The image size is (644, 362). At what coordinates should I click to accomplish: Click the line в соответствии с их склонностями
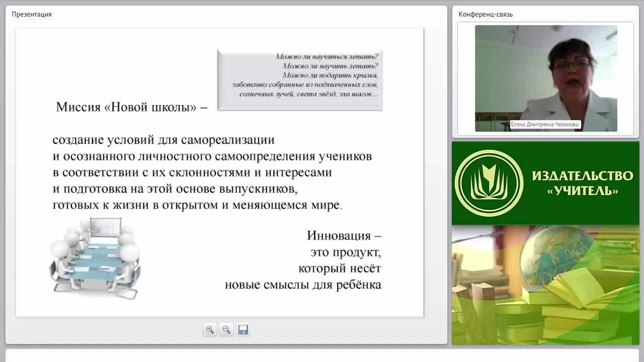coord(192,172)
